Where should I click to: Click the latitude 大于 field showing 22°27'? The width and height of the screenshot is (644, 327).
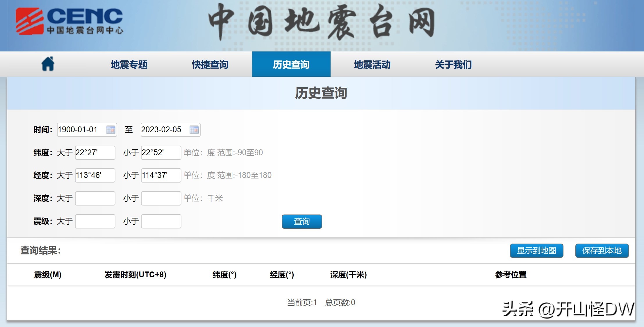pyautogui.click(x=95, y=153)
